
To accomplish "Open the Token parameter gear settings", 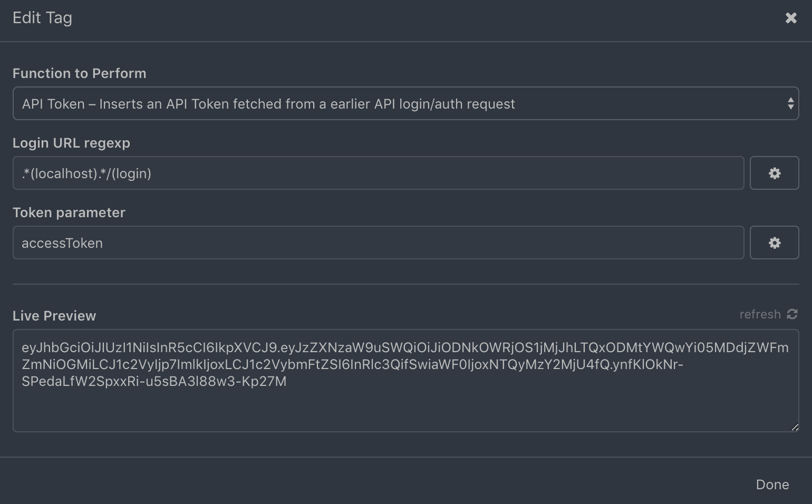I will click(774, 243).
